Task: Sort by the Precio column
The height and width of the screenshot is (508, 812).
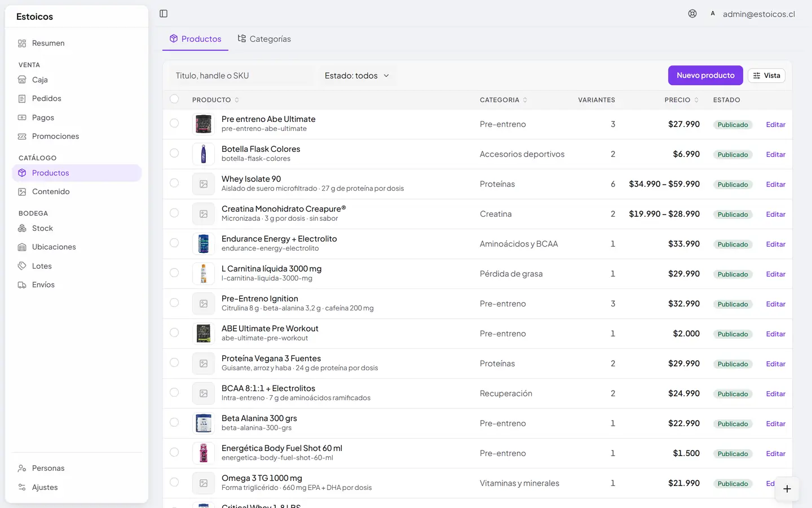Action: point(681,100)
